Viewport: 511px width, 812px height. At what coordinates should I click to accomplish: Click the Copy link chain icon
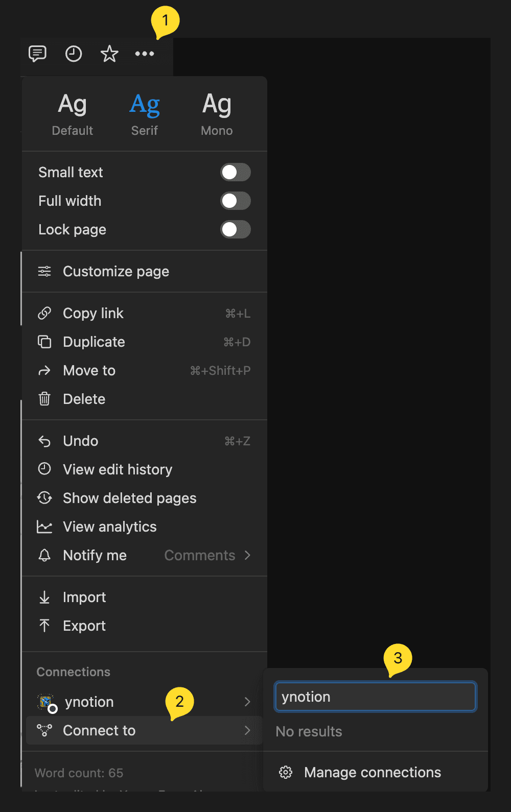click(44, 314)
